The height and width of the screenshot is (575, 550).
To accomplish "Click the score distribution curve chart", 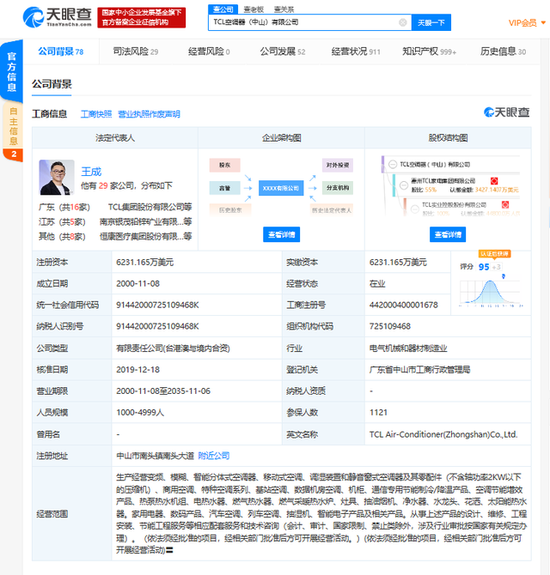I will [490, 293].
